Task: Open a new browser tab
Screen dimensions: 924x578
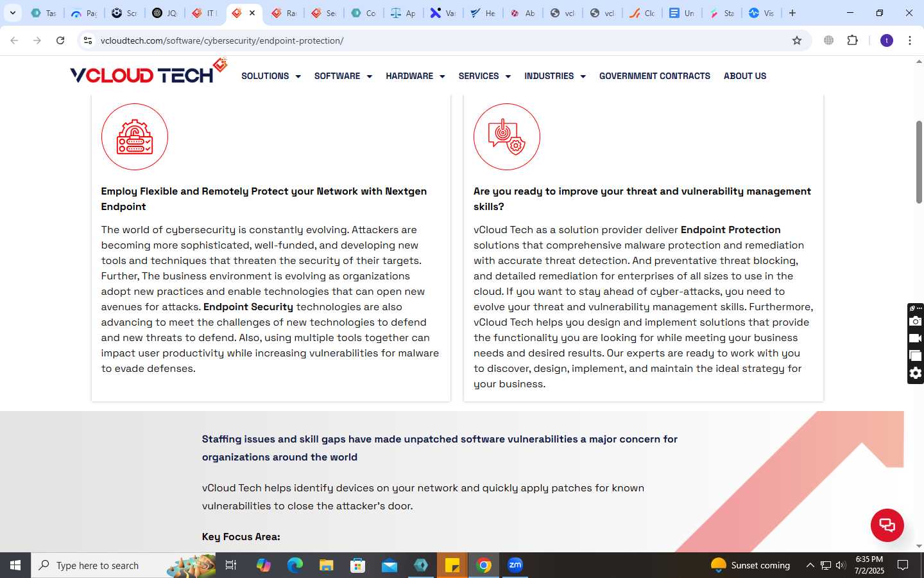Action: [x=792, y=13]
